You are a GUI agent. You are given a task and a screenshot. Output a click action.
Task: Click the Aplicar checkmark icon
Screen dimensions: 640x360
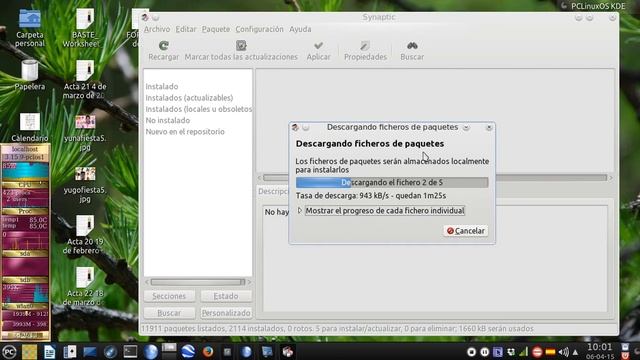coord(318,45)
